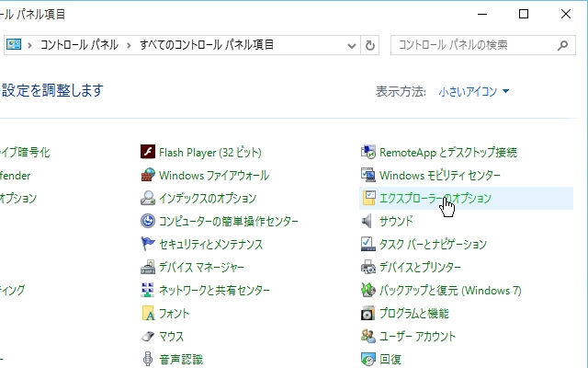
Task: Maximize the control panel window
Action: pyautogui.click(x=524, y=15)
